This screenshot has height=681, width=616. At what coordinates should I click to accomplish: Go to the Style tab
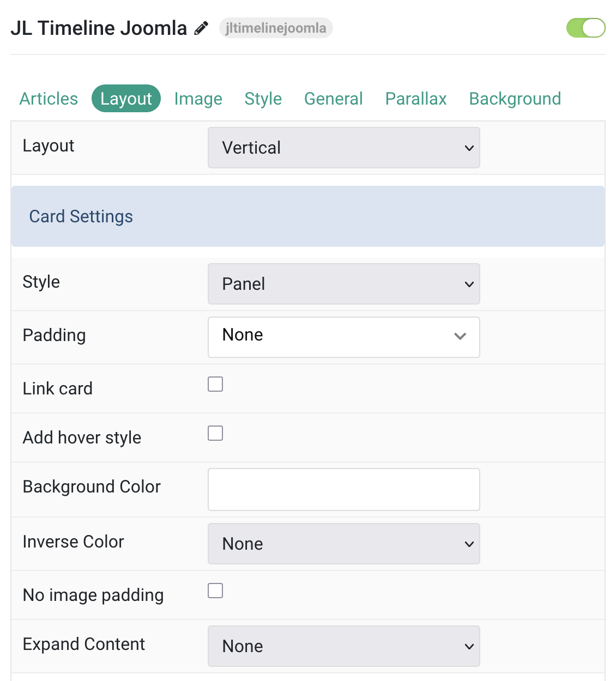coord(263,99)
